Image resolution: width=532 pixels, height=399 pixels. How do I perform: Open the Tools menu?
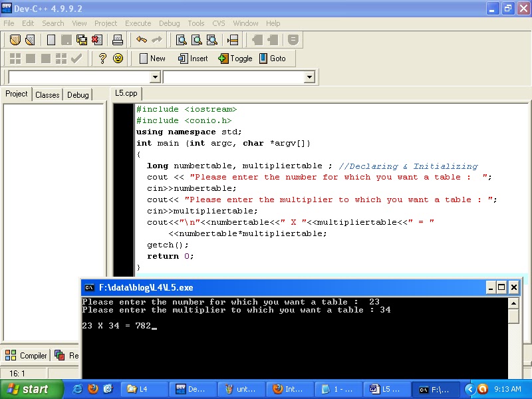point(196,23)
